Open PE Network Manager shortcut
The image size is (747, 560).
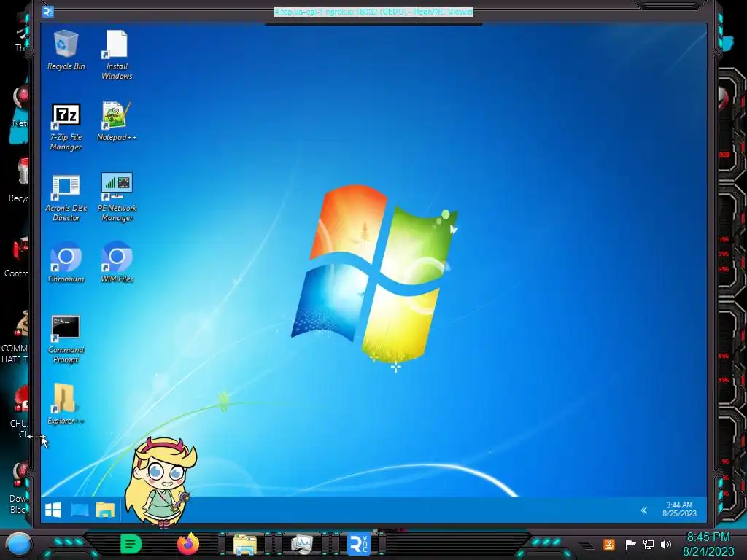pos(117,197)
